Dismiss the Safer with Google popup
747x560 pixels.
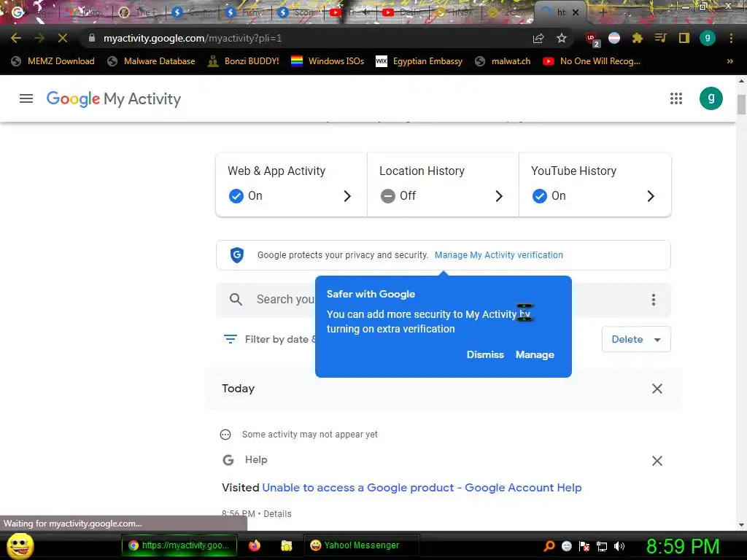click(x=485, y=354)
